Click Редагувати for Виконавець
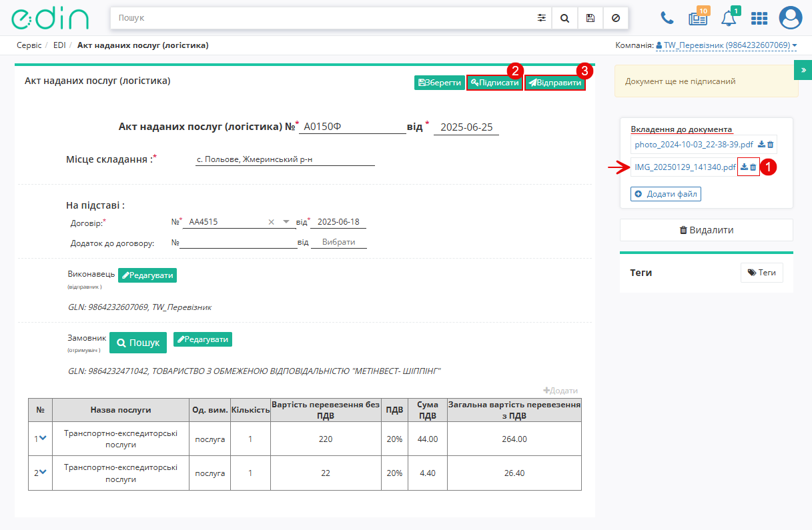This screenshot has height=530, width=812. pos(147,275)
